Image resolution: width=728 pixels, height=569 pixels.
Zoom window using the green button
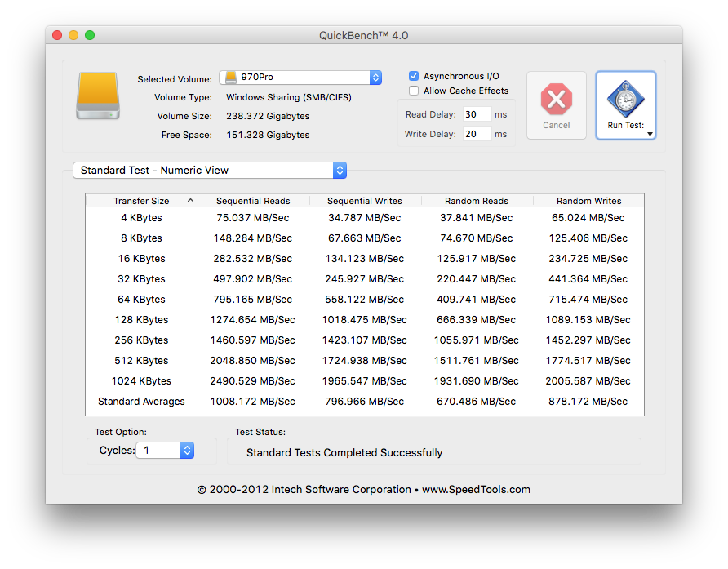click(x=90, y=35)
